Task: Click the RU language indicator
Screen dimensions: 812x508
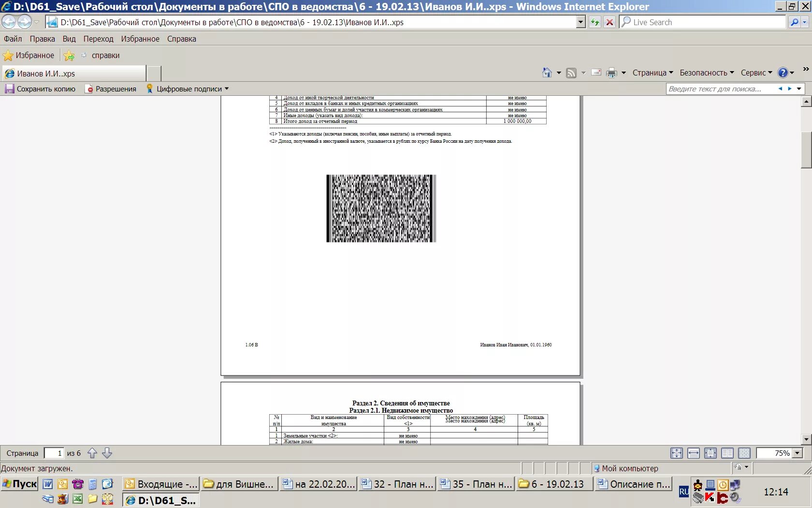Action: point(684,492)
